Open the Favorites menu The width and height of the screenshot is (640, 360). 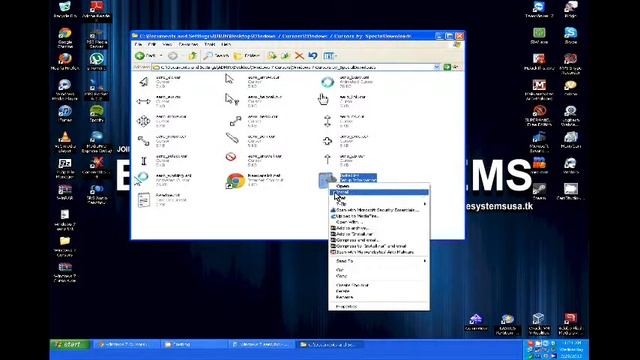click(188, 44)
